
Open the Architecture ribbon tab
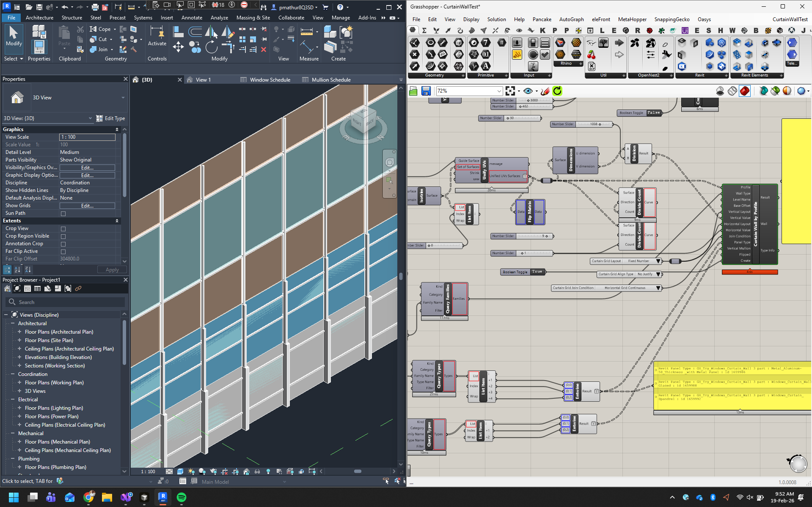coord(39,18)
